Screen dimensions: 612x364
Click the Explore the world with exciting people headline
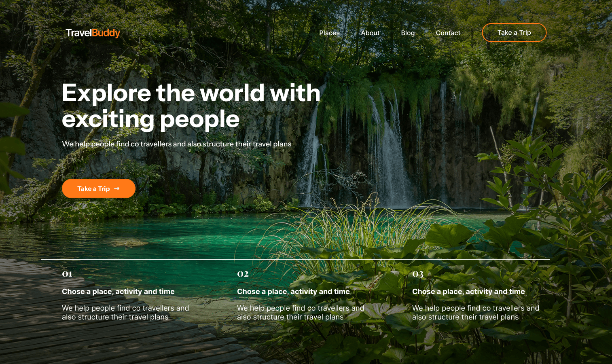191,106
